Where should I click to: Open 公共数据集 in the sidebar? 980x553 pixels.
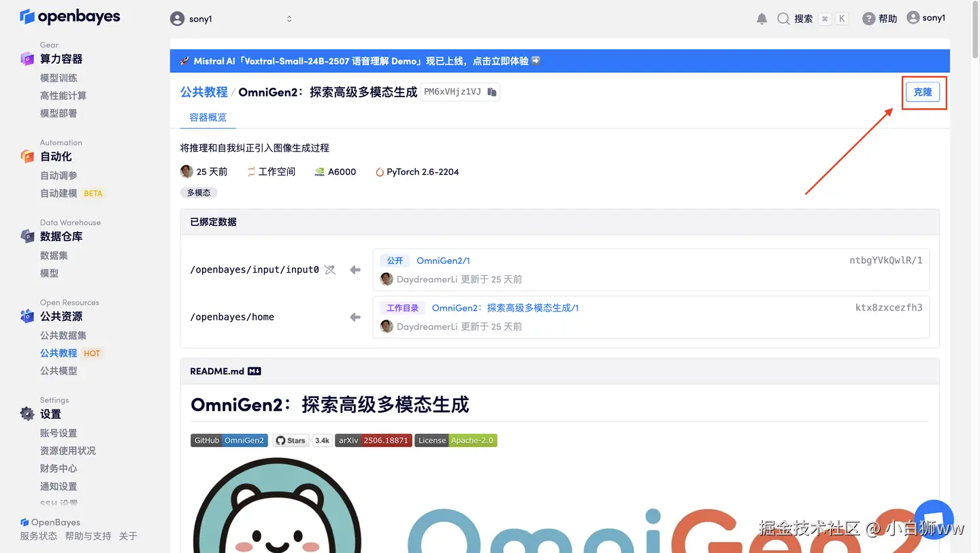(x=63, y=335)
